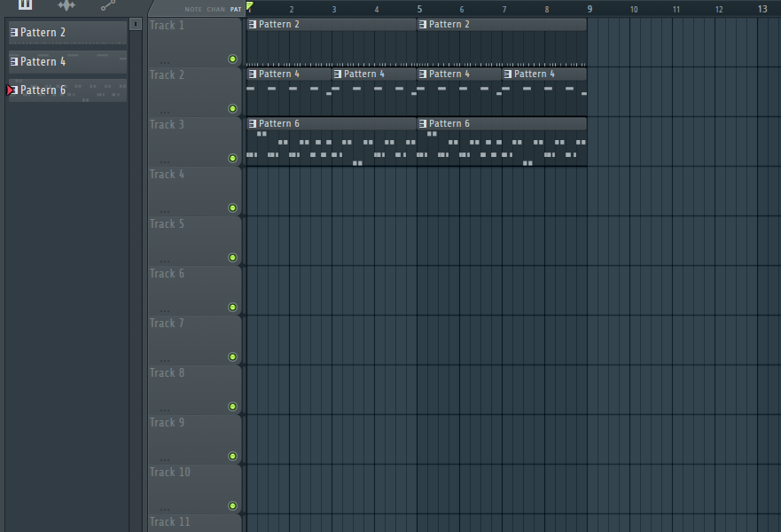This screenshot has width=781, height=532.
Task: Click the Pattern 6 clip icon on Track 3
Action: coord(253,124)
